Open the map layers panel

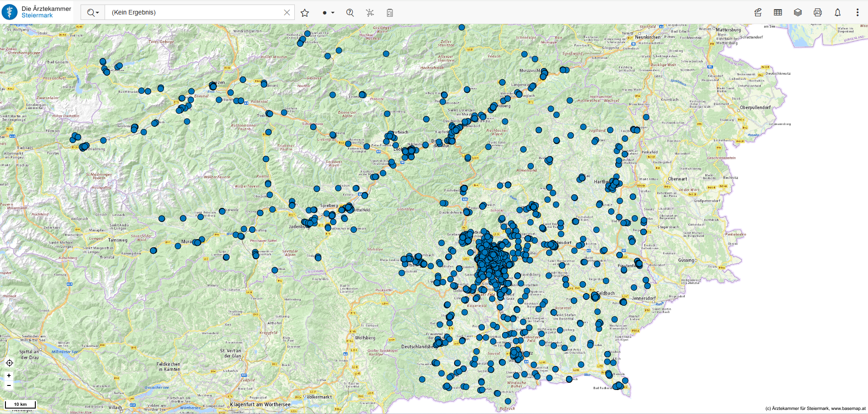tap(798, 13)
